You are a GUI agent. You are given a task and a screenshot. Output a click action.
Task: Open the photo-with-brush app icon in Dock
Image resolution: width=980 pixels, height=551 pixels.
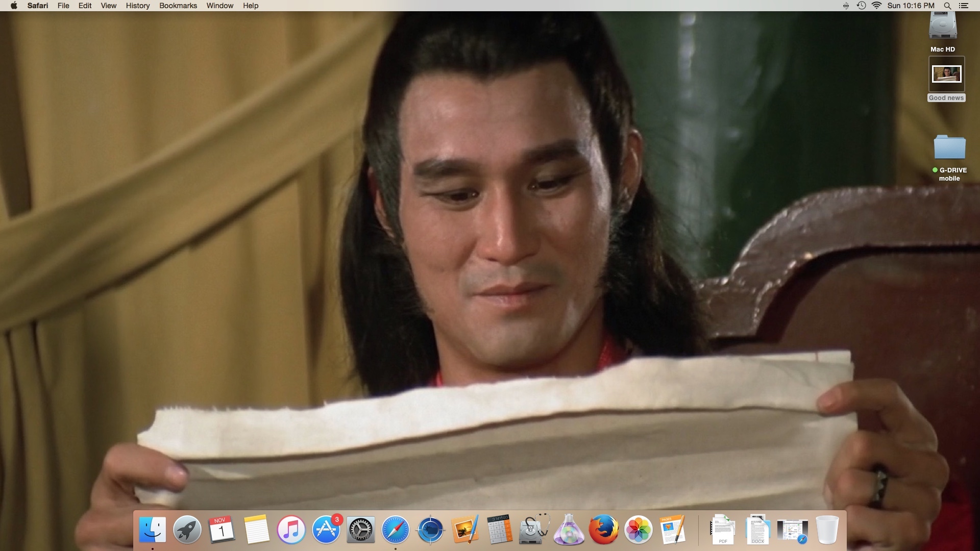pos(465,530)
